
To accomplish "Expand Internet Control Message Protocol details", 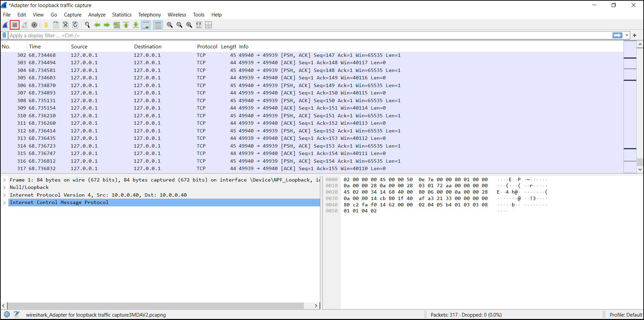I will click(4, 202).
